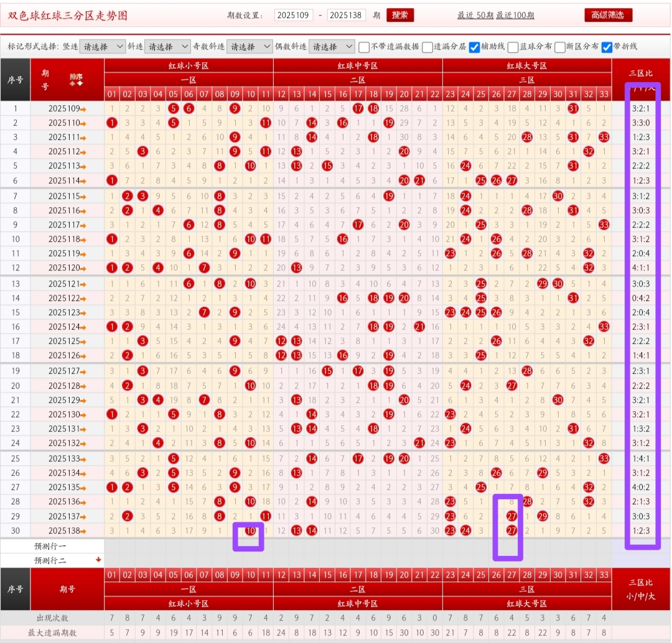Click the orange arrow next to period 2025109
Image resolution: width=672 pixels, height=643 pixels.
pos(83,109)
